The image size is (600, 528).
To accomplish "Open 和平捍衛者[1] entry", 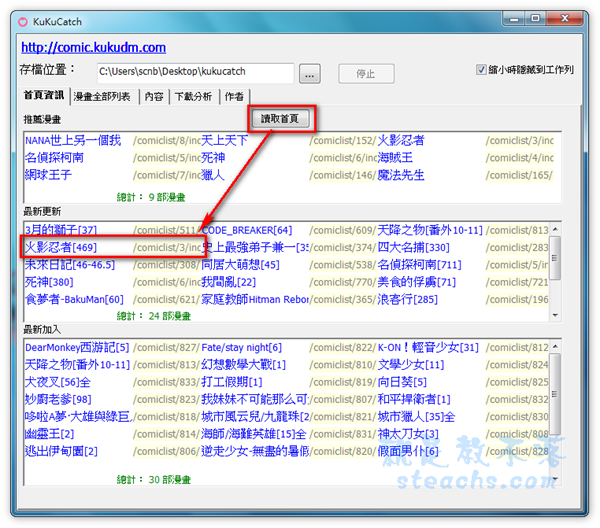I will pos(414,399).
